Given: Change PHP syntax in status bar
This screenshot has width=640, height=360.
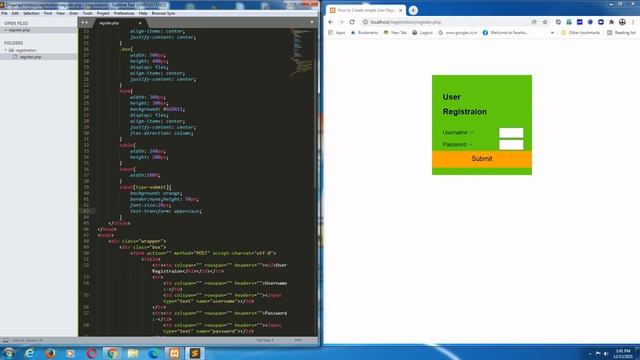Looking at the screenshot, I should [298, 340].
